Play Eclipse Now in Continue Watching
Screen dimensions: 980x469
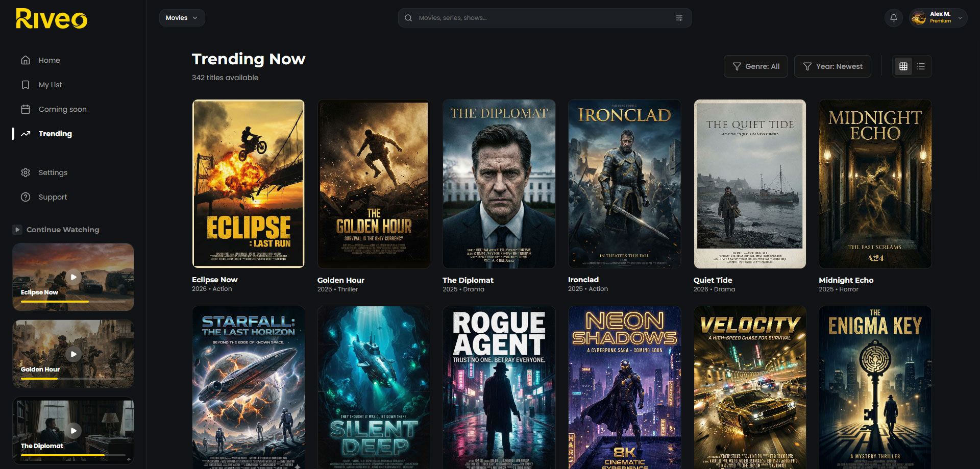[73, 277]
